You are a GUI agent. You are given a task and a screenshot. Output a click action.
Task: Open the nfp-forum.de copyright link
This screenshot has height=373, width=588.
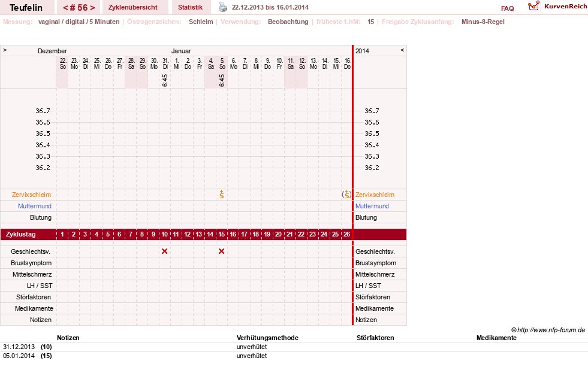coord(548,330)
